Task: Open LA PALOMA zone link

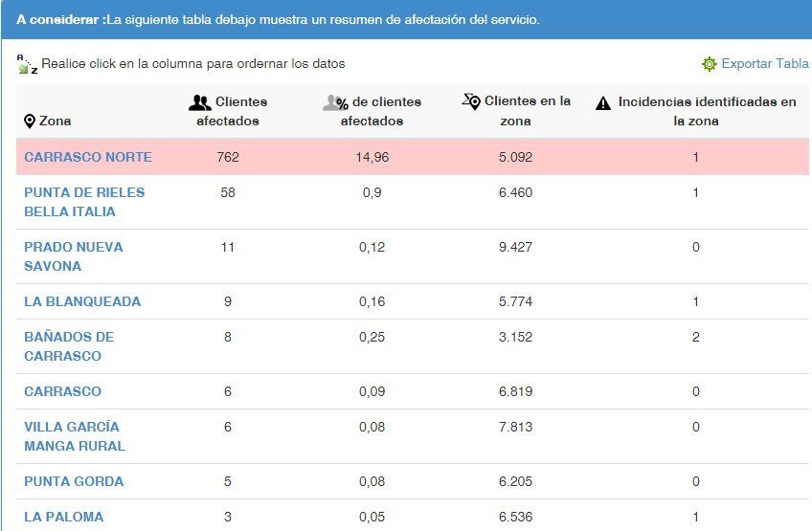Action: (x=63, y=517)
